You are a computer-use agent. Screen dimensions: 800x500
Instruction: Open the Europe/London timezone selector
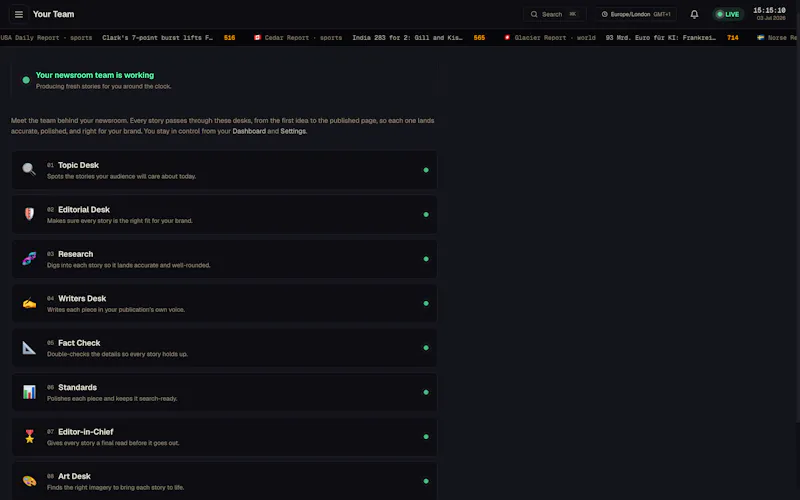[636, 14]
